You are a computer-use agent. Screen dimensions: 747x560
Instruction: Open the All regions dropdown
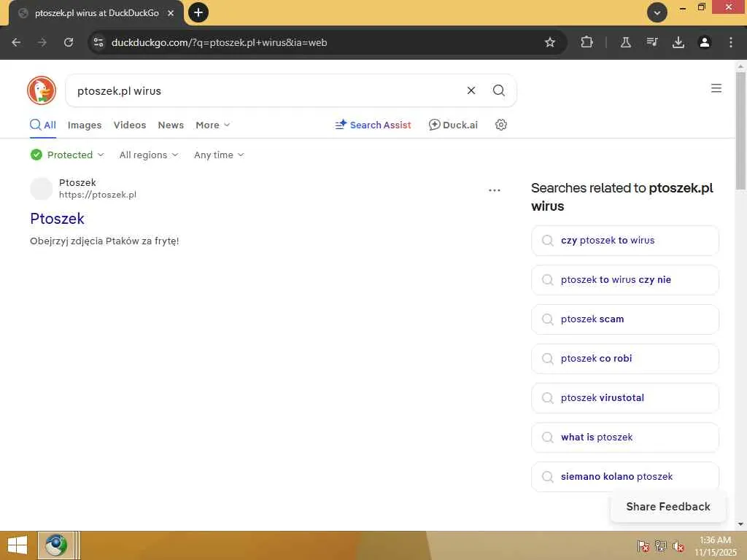[149, 155]
